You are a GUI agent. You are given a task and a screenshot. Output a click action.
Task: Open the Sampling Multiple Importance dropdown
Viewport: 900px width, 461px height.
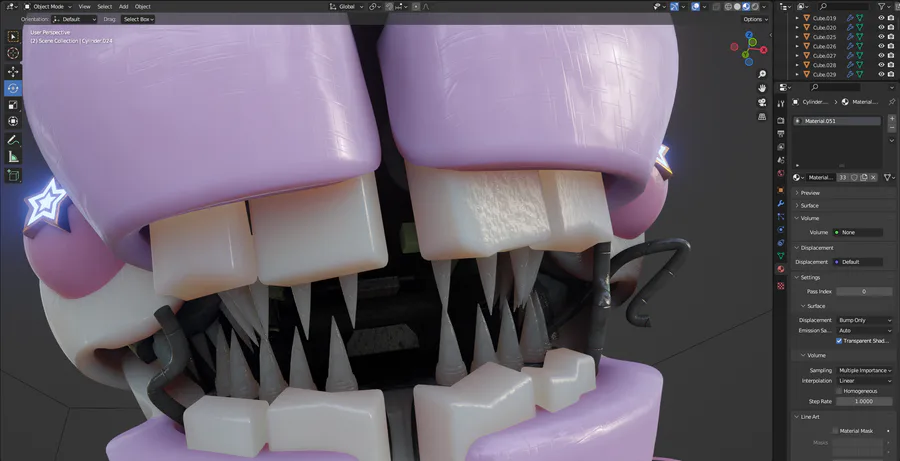[864, 370]
